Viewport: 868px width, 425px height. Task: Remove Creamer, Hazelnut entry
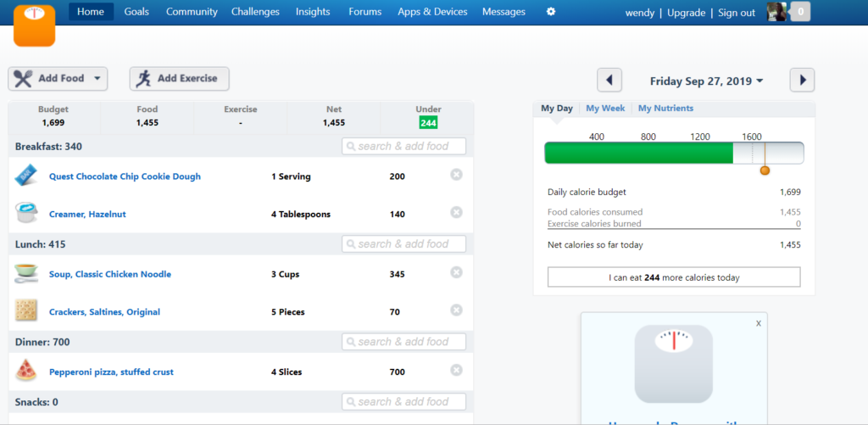(456, 212)
